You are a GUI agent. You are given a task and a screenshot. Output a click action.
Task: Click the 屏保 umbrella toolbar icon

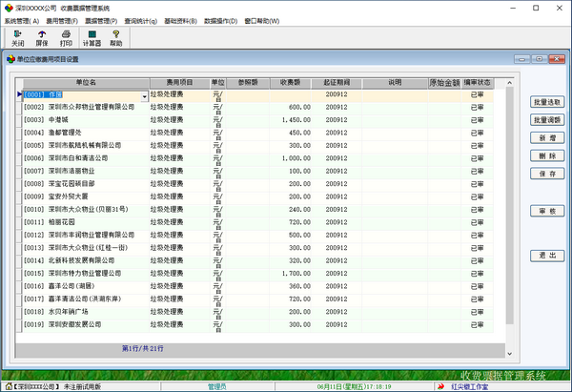tap(41, 36)
